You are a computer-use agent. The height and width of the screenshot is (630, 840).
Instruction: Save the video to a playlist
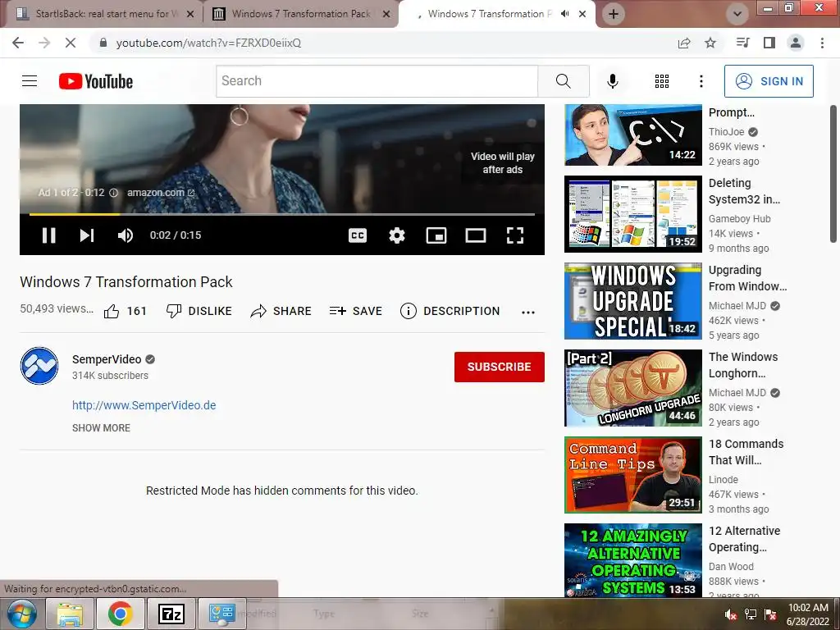point(356,311)
